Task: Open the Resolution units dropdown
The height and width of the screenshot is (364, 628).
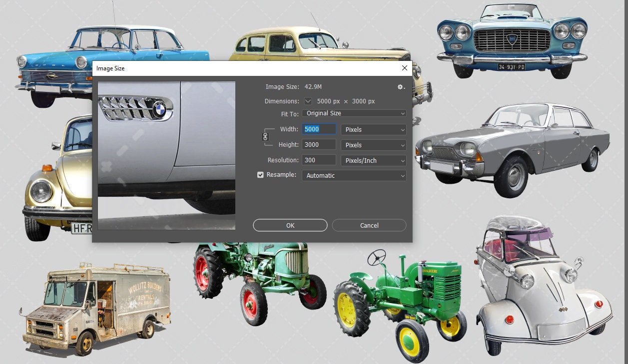Action: [373, 160]
